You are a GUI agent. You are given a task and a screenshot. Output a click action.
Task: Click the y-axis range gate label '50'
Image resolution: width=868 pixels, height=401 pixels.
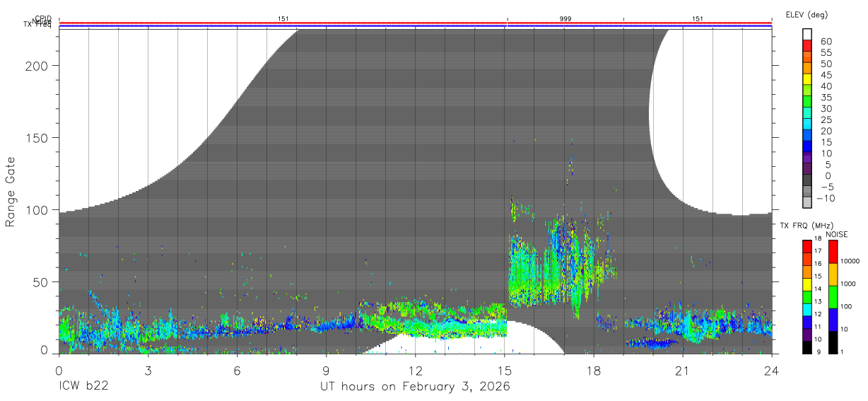coord(40,282)
